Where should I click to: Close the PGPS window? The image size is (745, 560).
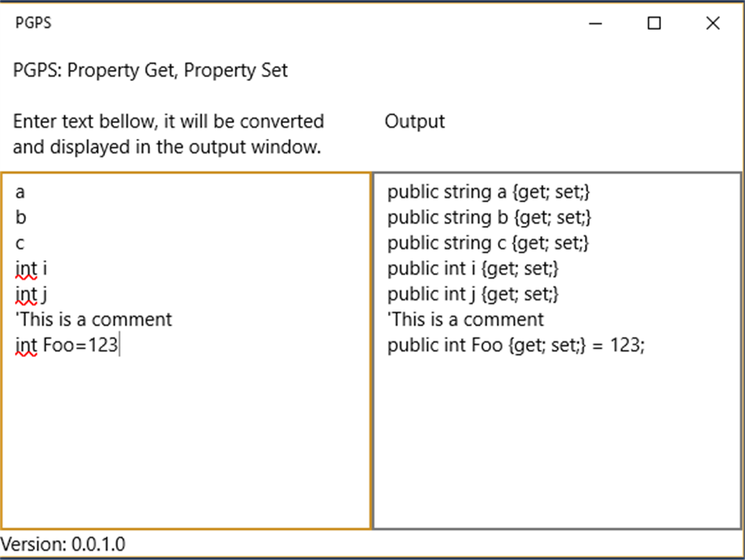pos(712,24)
